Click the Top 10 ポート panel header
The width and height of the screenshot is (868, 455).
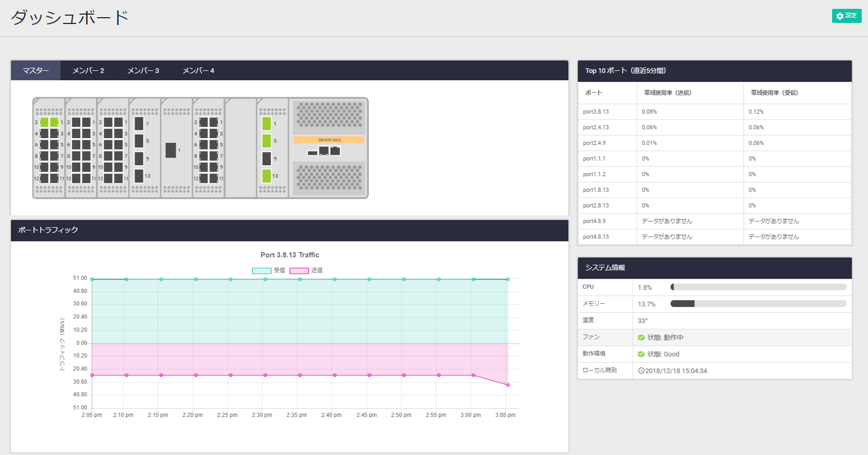[715, 71]
